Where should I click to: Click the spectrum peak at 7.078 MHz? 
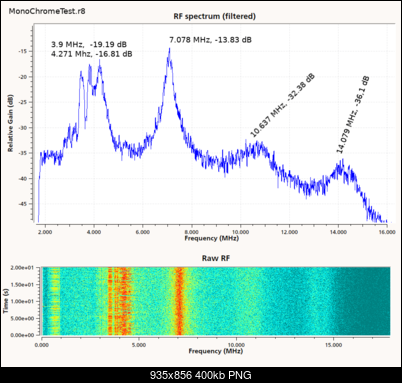169,49
